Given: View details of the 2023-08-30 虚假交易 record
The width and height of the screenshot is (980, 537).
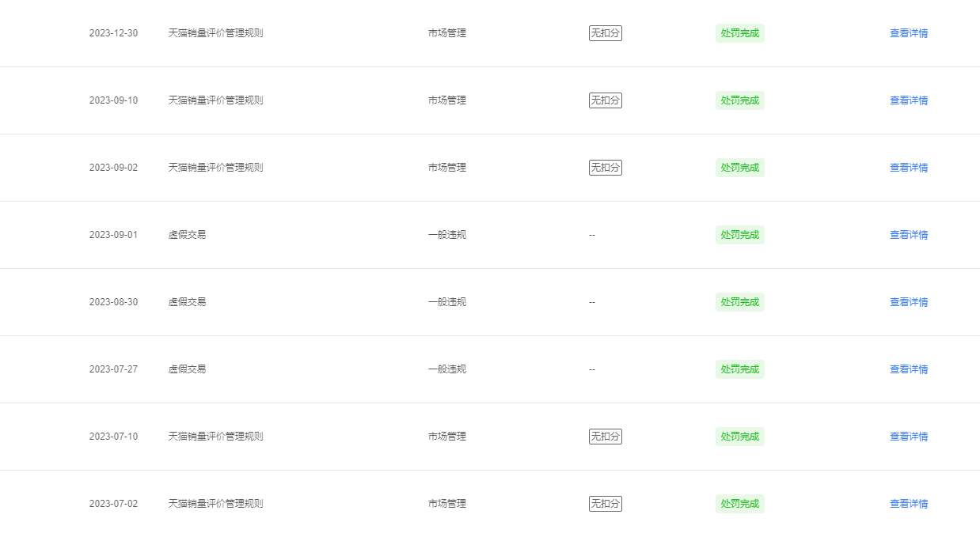Looking at the screenshot, I should click(x=909, y=302).
